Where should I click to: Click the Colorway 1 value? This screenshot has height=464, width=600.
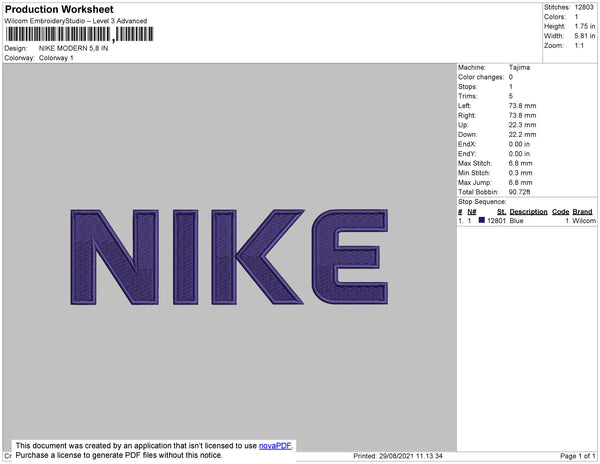tap(56, 58)
